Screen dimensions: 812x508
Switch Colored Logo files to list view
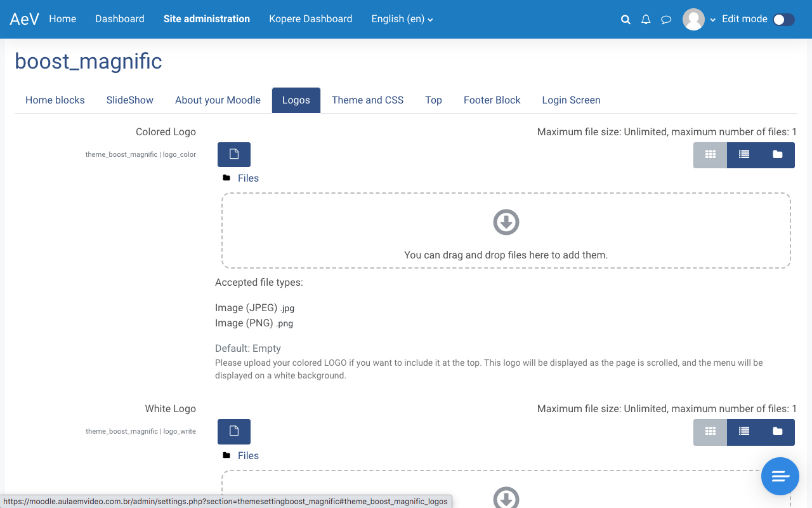click(743, 155)
